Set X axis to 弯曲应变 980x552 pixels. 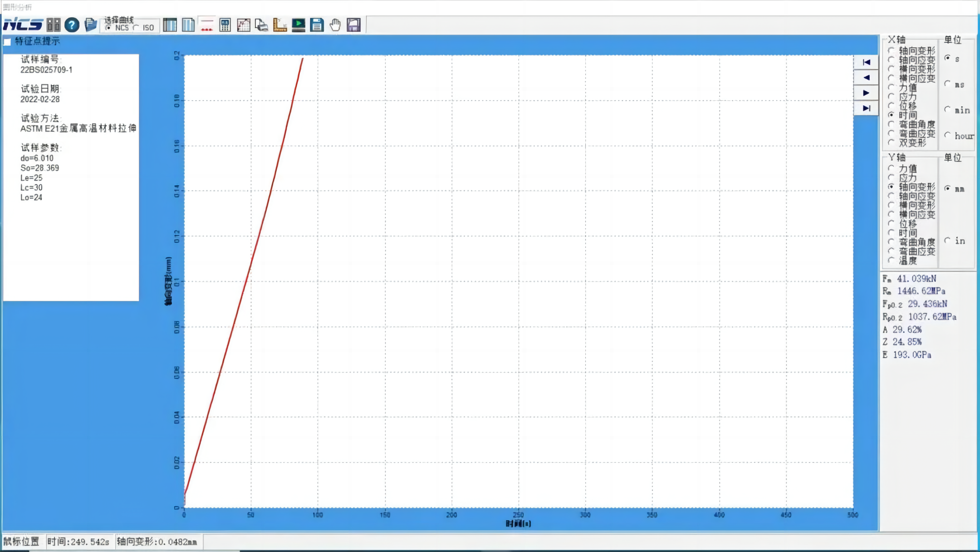(x=891, y=133)
